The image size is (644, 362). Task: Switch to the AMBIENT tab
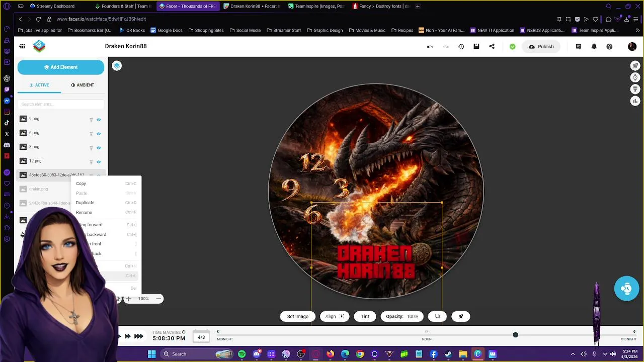(x=83, y=85)
